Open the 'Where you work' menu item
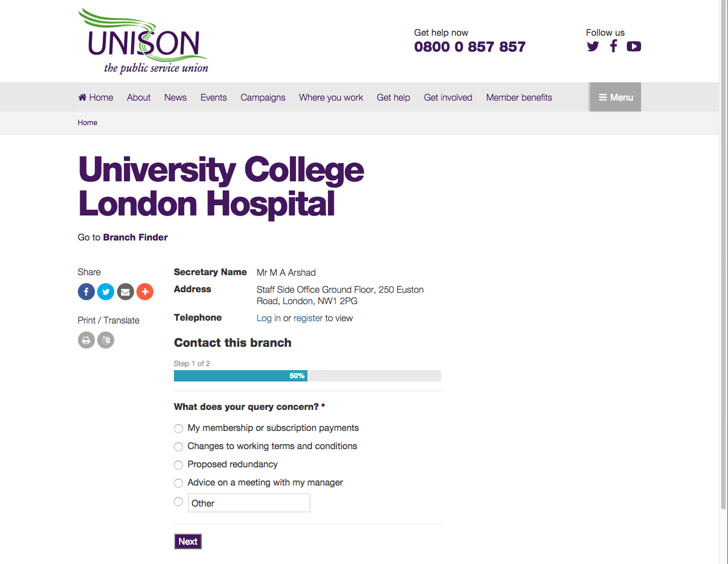728x564 pixels. click(x=331, y=97)
